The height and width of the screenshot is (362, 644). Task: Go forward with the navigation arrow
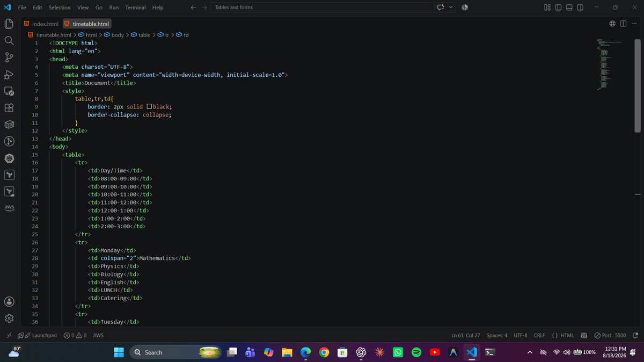pos(204,8)
